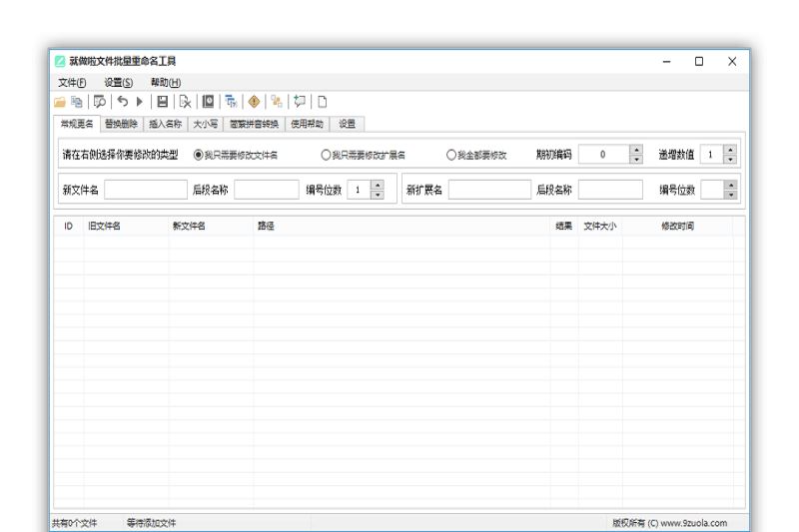Click 后段名称 field after 新扩展名
This screenshot has width=799, height=532.
coord(610,190)
